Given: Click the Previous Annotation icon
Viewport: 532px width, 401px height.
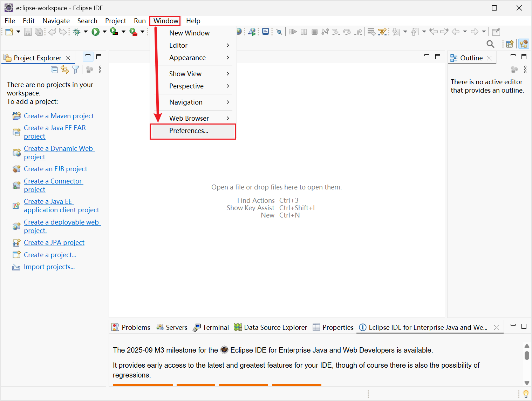Looking at the screenshot, I should 415,32.
